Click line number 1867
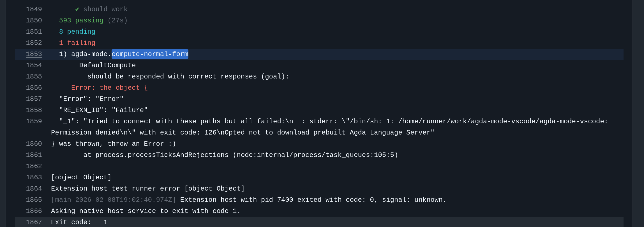This screenshot has width=644, height=227. (x=34, y=222)
